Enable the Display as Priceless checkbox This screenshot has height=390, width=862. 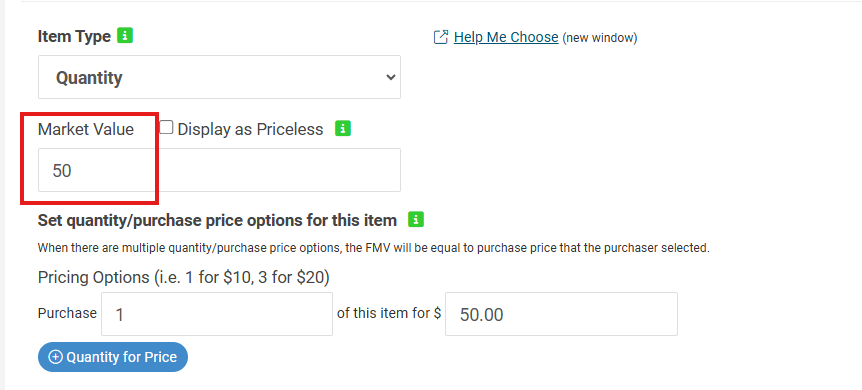[166, 128]
